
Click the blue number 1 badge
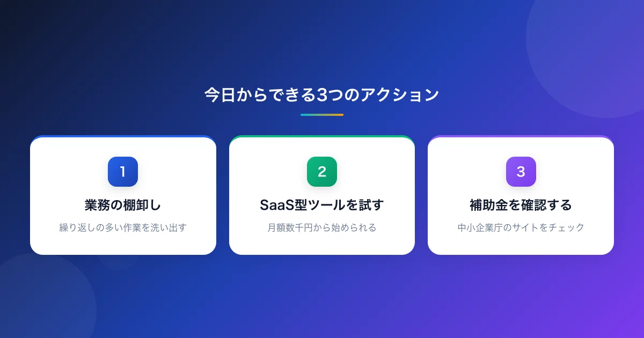(123, 172)
